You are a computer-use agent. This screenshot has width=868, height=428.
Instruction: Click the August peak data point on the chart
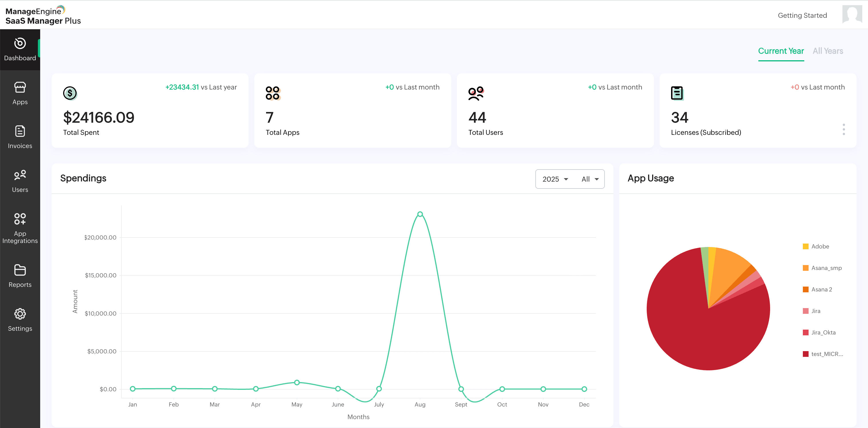420,213
